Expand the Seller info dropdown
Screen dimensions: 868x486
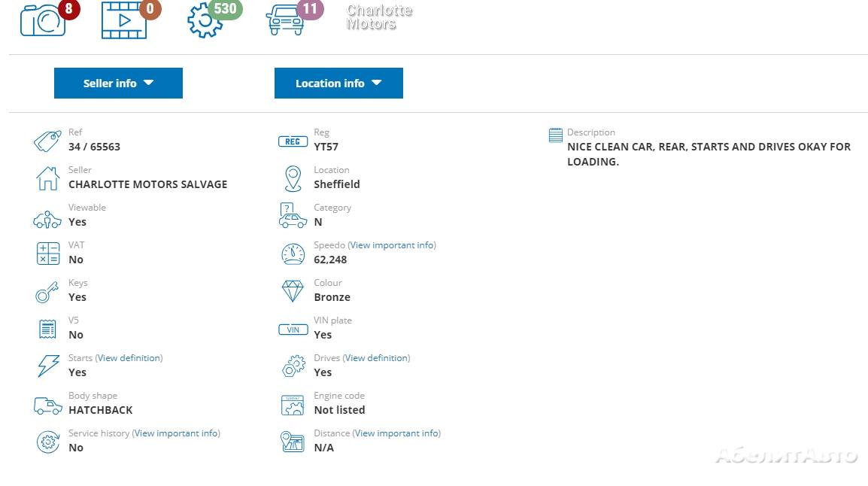(118, 84)
